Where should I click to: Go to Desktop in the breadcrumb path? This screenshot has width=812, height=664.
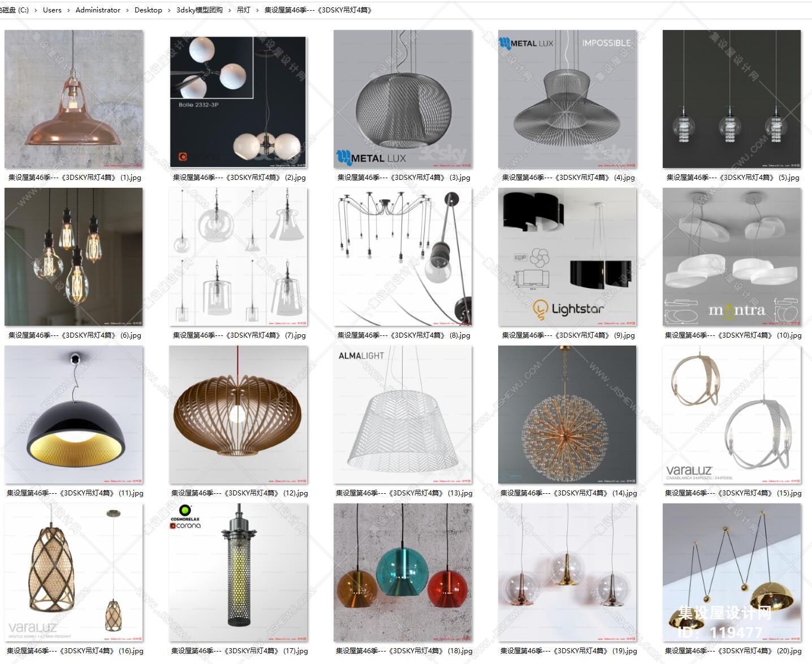point(148,10)
